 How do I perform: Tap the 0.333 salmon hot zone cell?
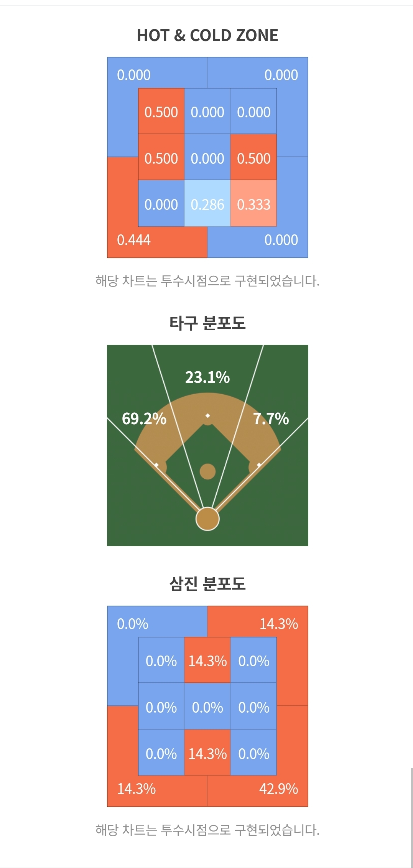click(x=253, y=203)
